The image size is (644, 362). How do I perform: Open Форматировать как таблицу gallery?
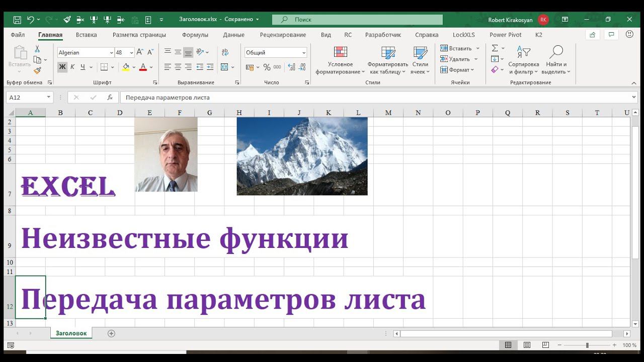tap(387, 60)
